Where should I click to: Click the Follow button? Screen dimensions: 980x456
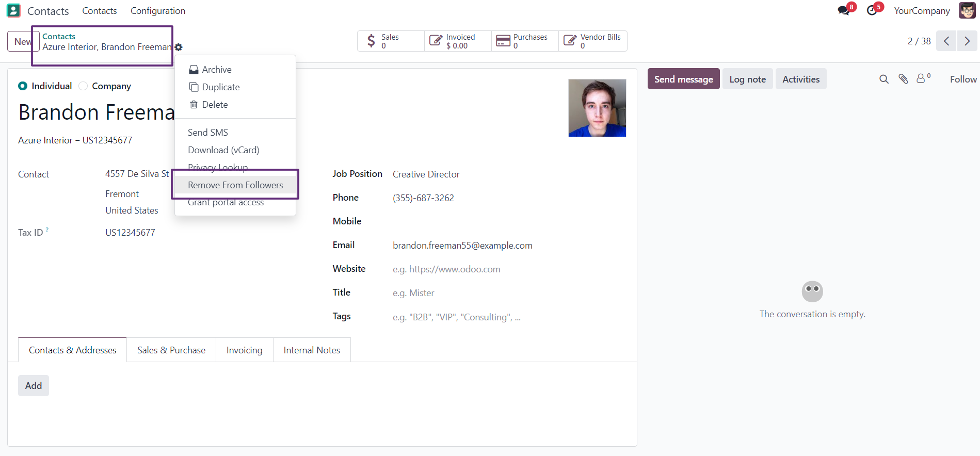tap(963, 79)
